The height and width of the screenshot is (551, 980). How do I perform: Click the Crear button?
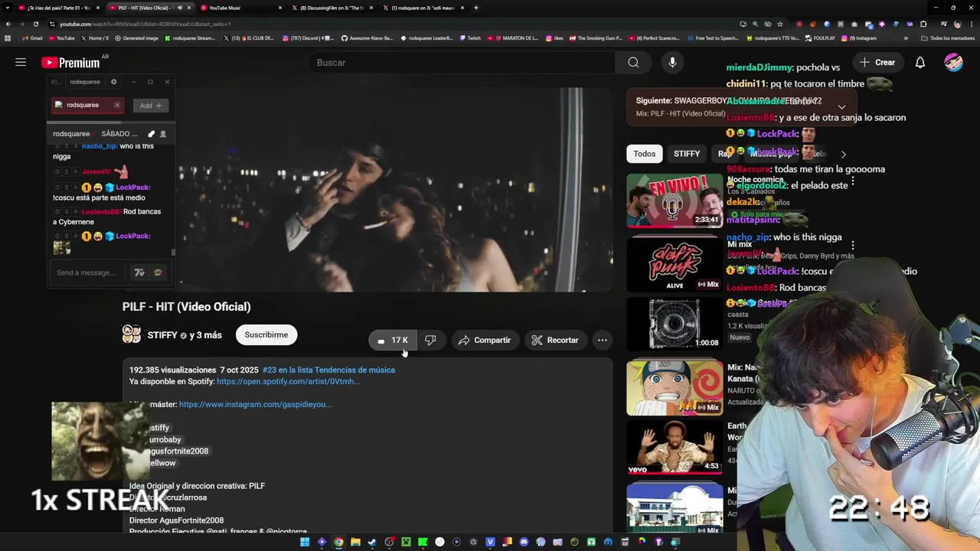[877, 62]
